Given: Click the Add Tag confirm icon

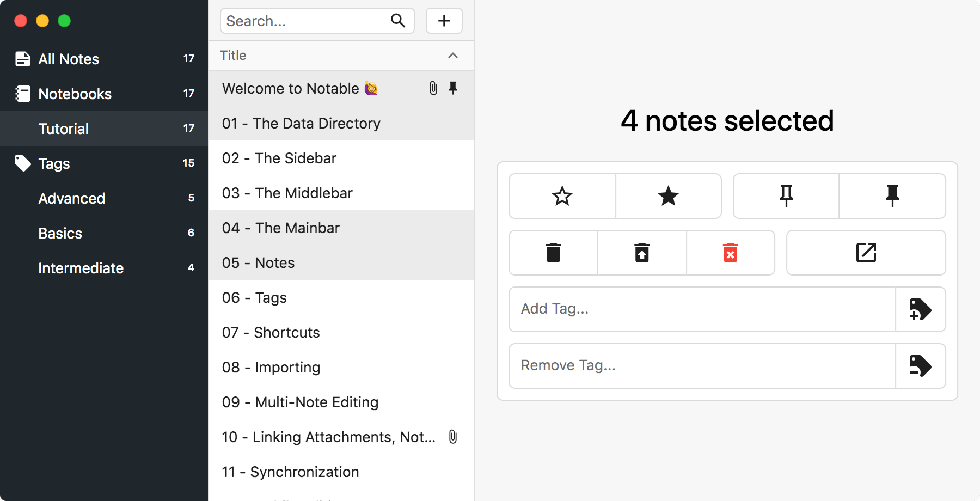Looking at the screenshot, I should (920, 309).
